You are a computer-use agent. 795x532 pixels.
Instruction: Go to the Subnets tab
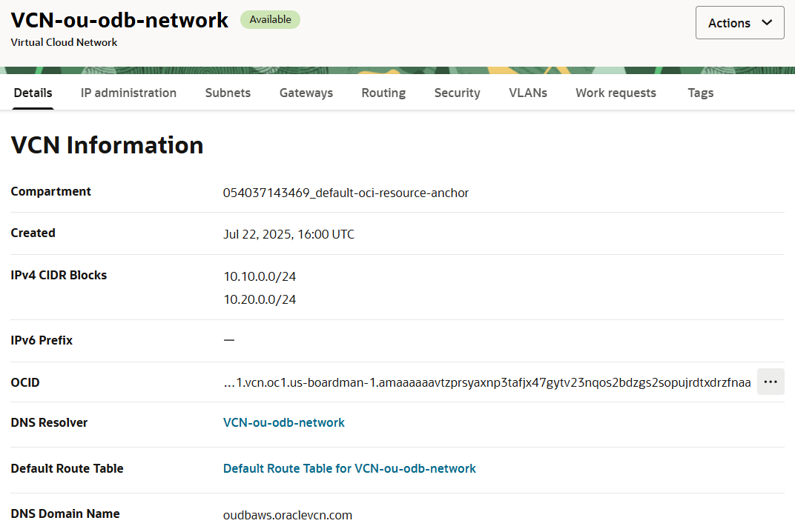point(228,93)
